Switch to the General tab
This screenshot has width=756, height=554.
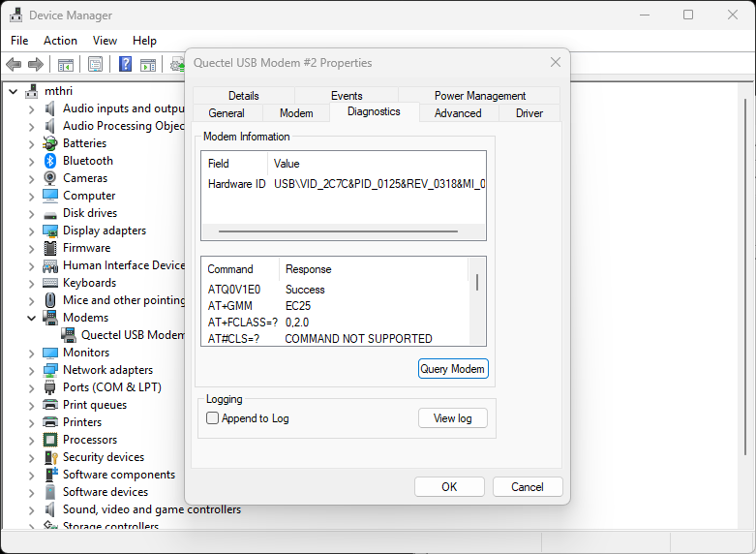(227, 113)
